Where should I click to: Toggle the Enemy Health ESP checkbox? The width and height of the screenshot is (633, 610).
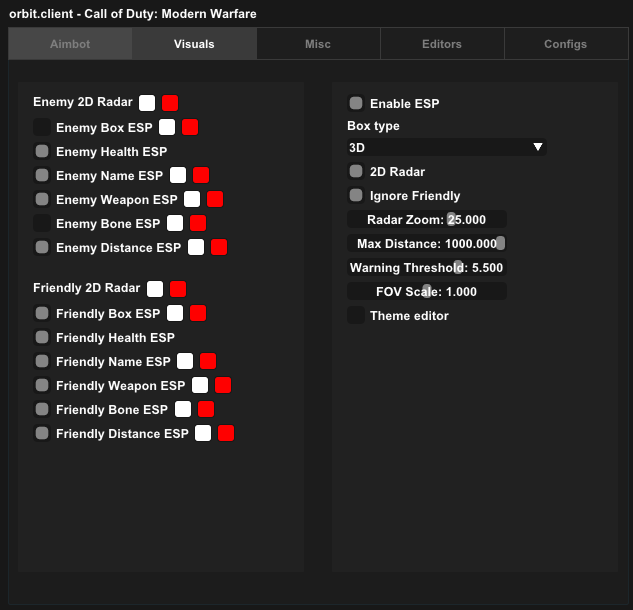pyautogui.click(x=42, y=152)
